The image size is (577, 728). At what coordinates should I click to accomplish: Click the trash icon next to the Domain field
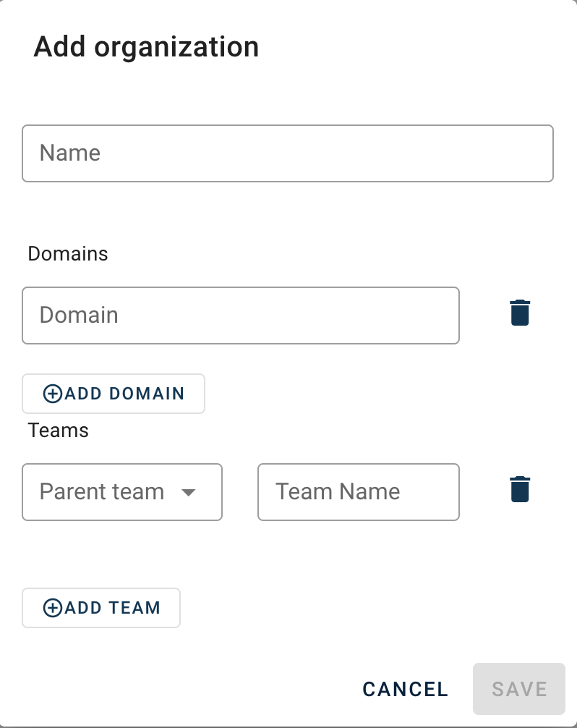pyautogui.click(x=519, y=313)
